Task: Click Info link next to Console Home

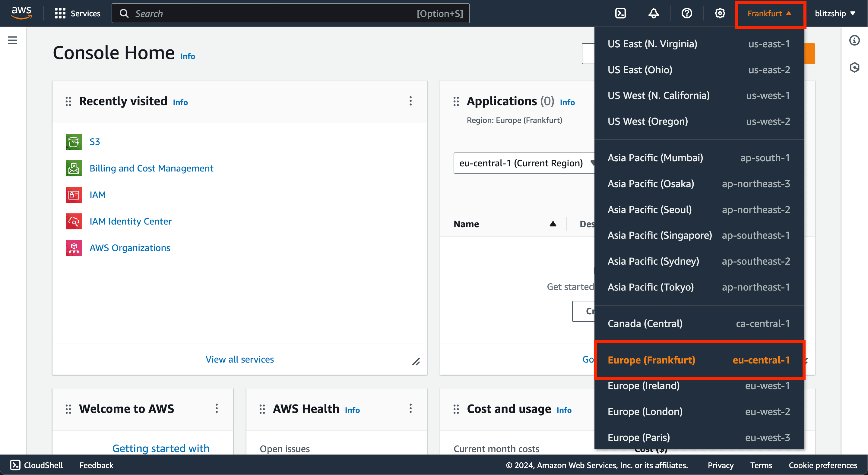Action: (187, 56)
